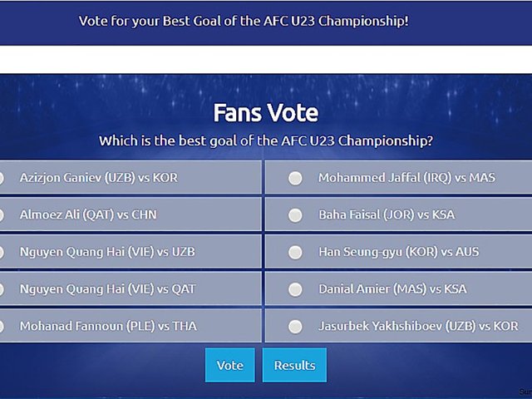
Task: Open the Results button
Action: pyautogui.click(x=294, y=365)
